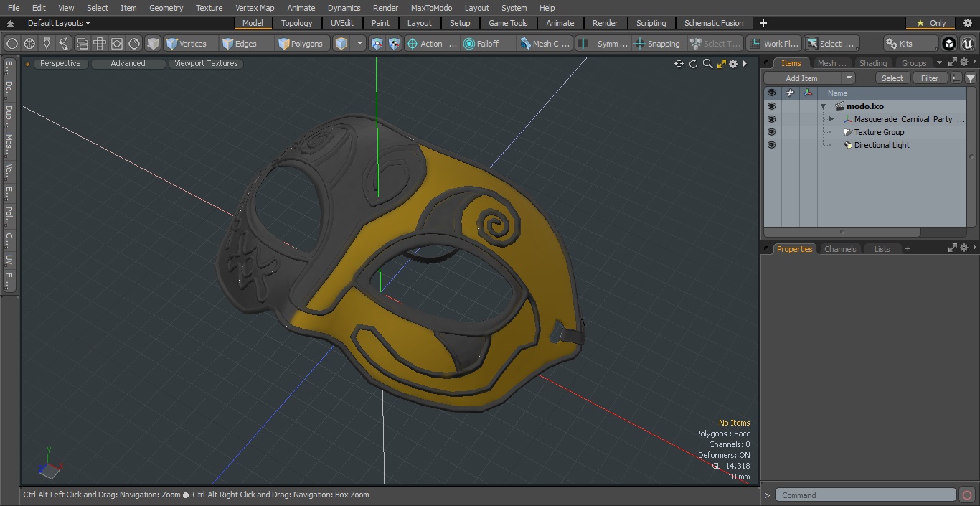Open the Vertex Map menu

[x=255, y=8]
